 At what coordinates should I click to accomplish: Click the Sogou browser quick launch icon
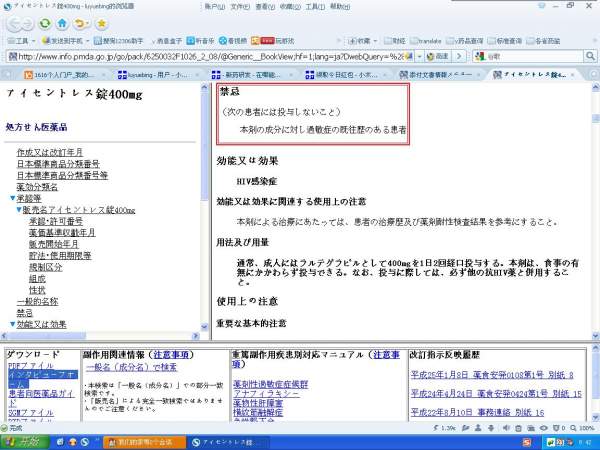(85, 442)
